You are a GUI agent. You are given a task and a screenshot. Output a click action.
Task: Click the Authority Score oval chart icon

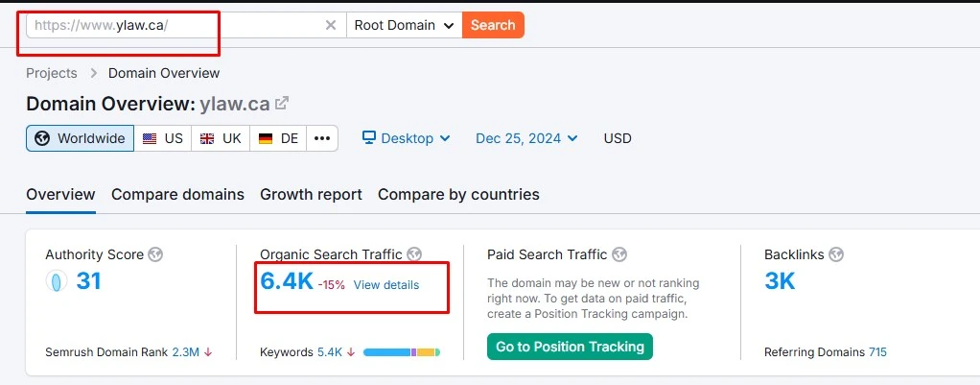57,281
